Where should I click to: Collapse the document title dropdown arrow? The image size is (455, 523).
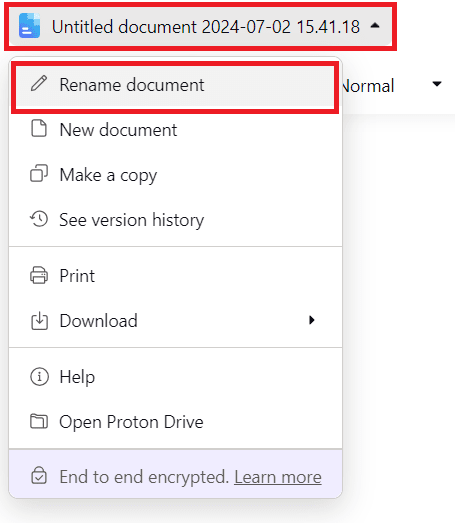coord(375,25)
